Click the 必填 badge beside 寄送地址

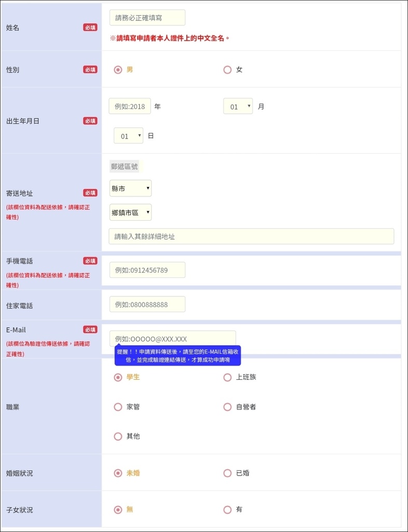tap(90, 193)
